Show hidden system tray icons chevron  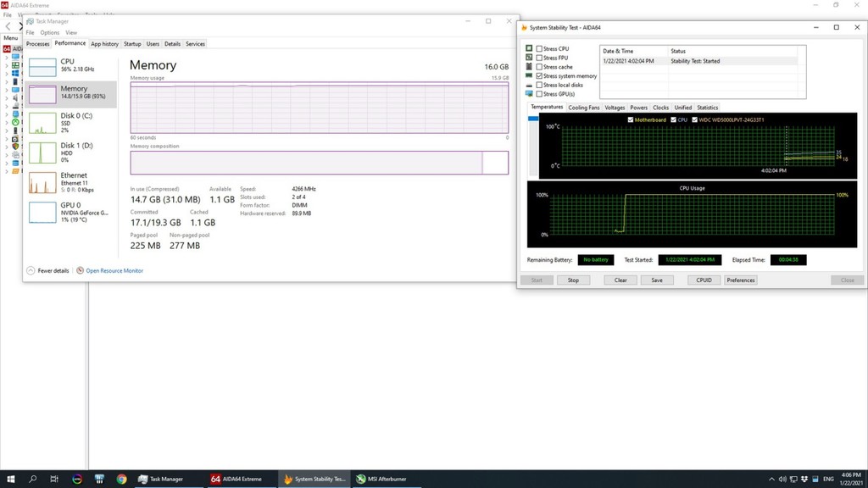[x=771, y=480]
